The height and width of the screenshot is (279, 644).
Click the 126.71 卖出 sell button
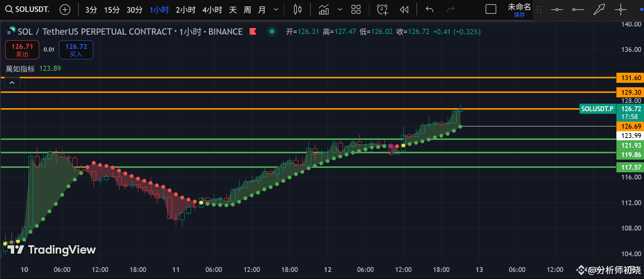[22, 50]
